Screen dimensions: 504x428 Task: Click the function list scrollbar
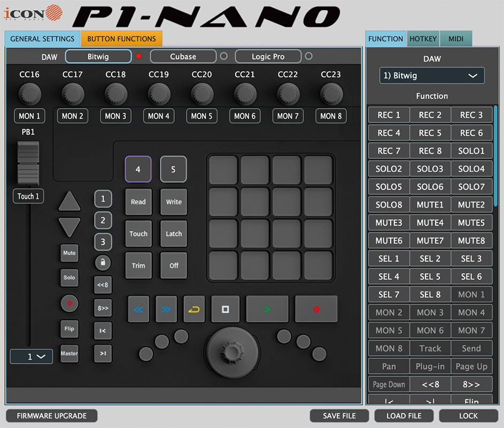495,156
